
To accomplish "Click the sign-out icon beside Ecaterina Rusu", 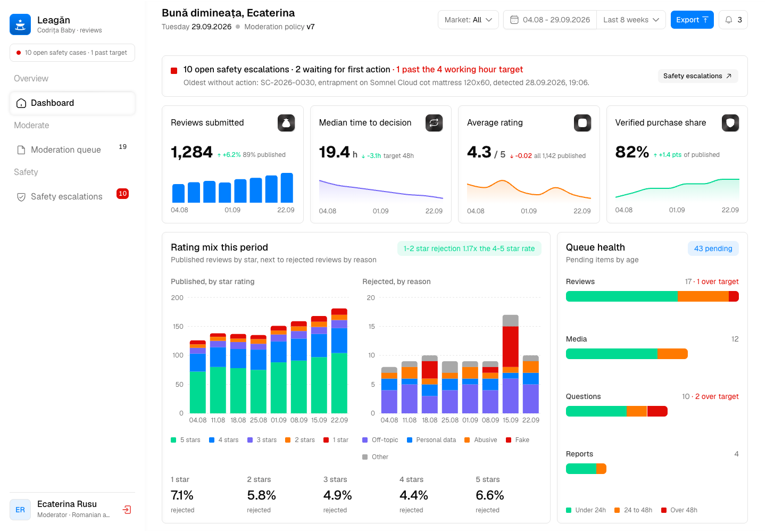I will point(127,510).
